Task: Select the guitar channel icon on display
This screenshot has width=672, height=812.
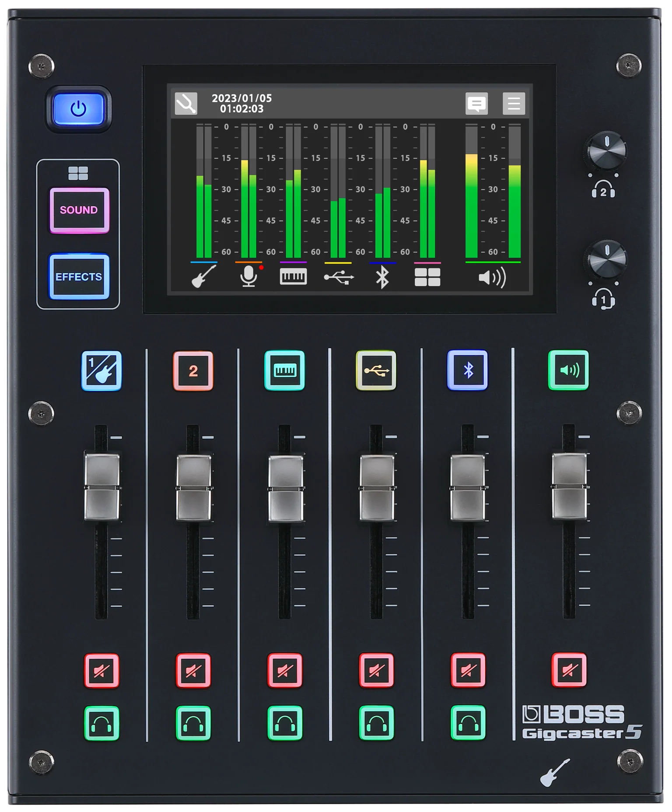Action: point(204,276)
